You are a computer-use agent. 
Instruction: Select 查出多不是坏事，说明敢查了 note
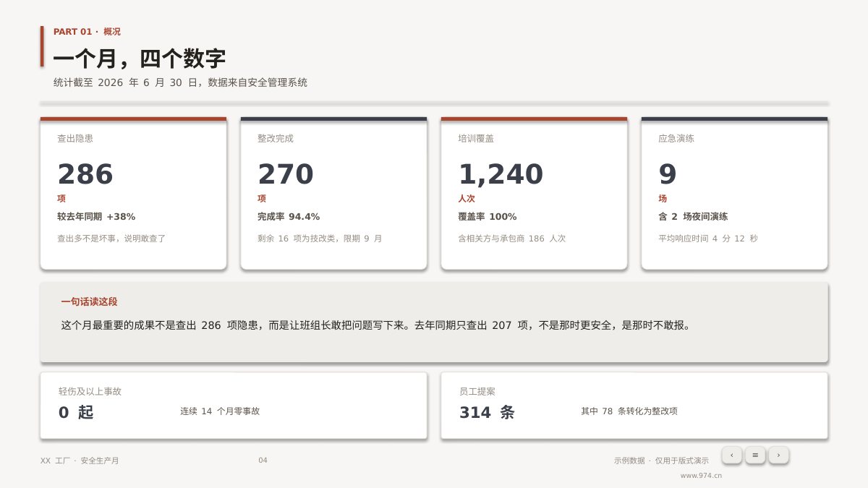pos(111,238)
